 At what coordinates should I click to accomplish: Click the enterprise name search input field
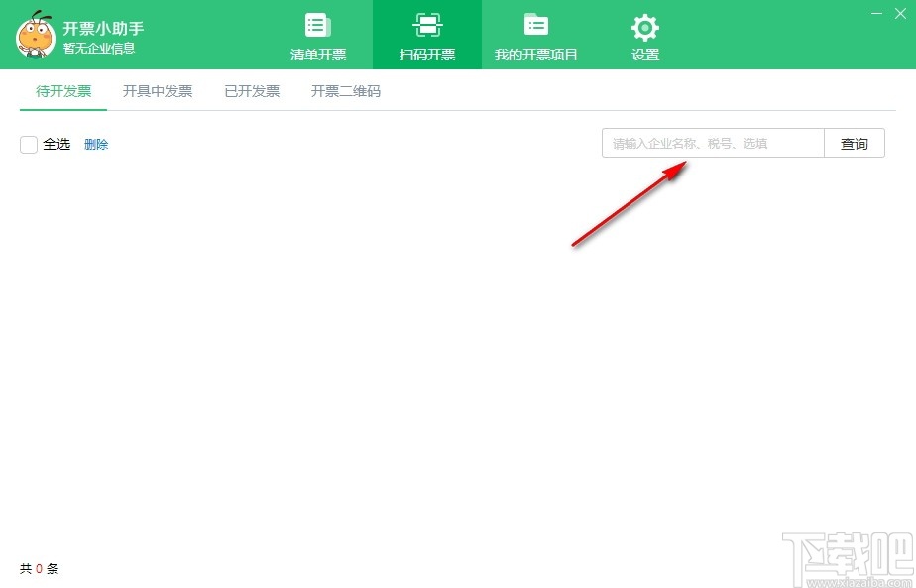[712, 143]
